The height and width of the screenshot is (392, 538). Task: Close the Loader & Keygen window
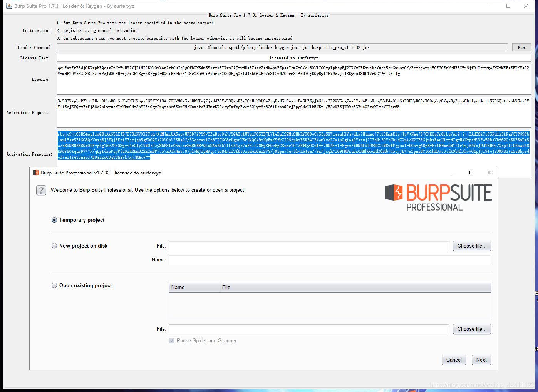coord(526,6)
